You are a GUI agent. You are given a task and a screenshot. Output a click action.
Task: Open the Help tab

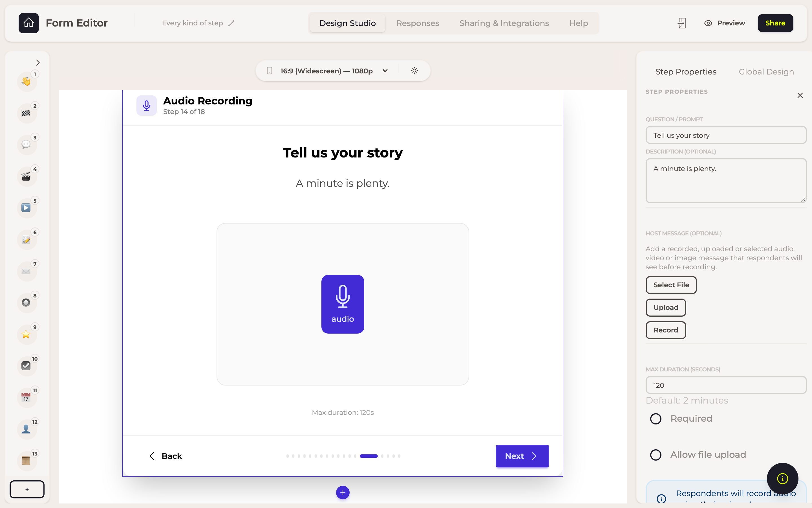coord(579,23)
